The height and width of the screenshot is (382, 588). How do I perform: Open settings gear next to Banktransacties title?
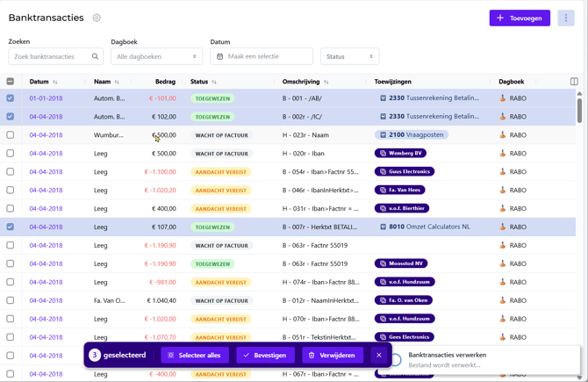click(x=97, y=18)
